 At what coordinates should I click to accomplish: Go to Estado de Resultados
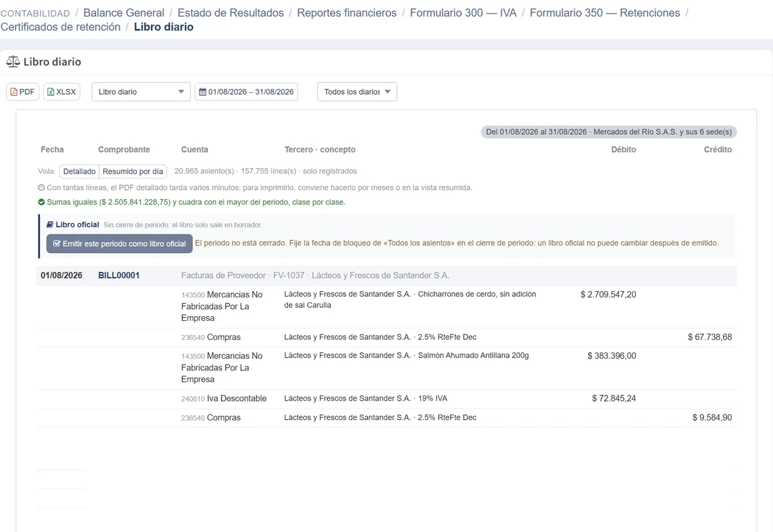click(x=231, y=13)
